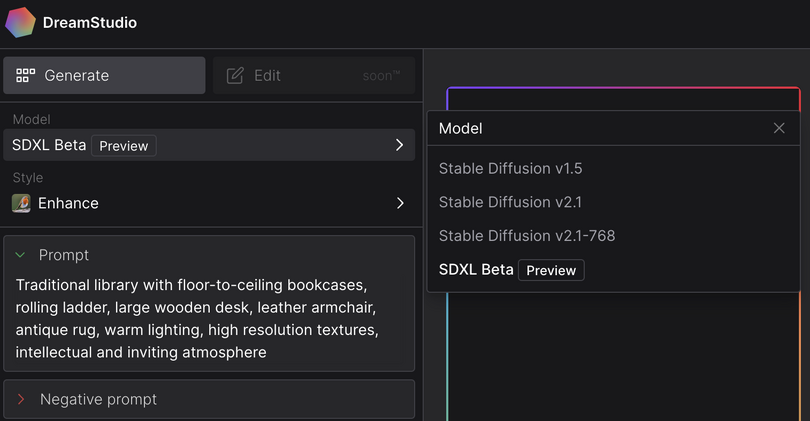Click the Prompt heading label
Viewport: 810px width, 421px height.
64,255
